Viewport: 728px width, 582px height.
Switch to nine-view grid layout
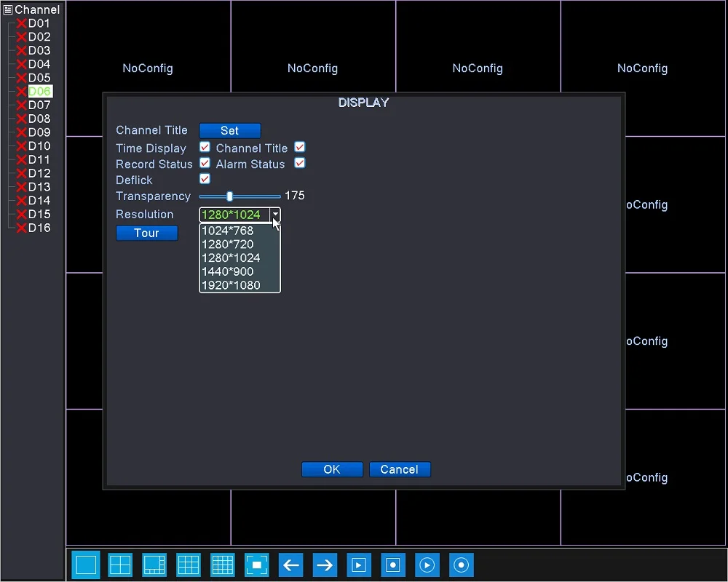[189, 565]
